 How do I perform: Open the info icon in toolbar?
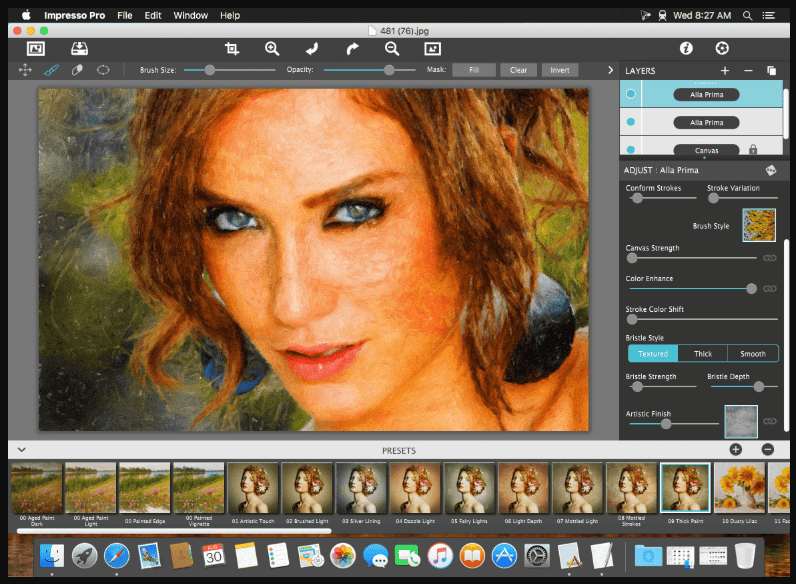click(686, 48)
